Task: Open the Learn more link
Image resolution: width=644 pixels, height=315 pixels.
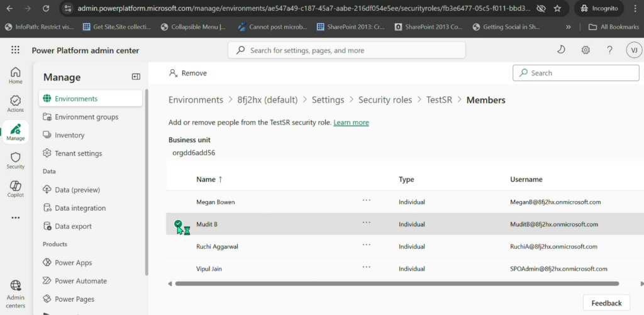Action: click(351, 122)
